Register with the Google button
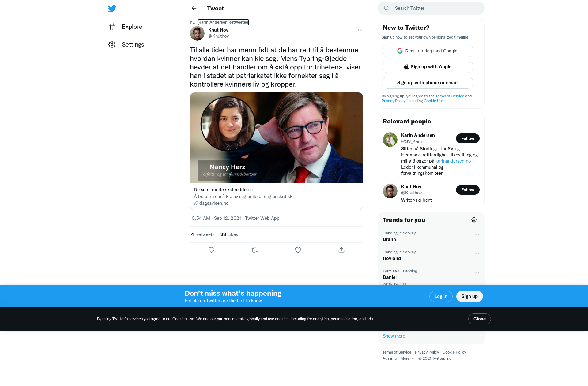This screenshot has width=588, height=386. tap(428, 51)
